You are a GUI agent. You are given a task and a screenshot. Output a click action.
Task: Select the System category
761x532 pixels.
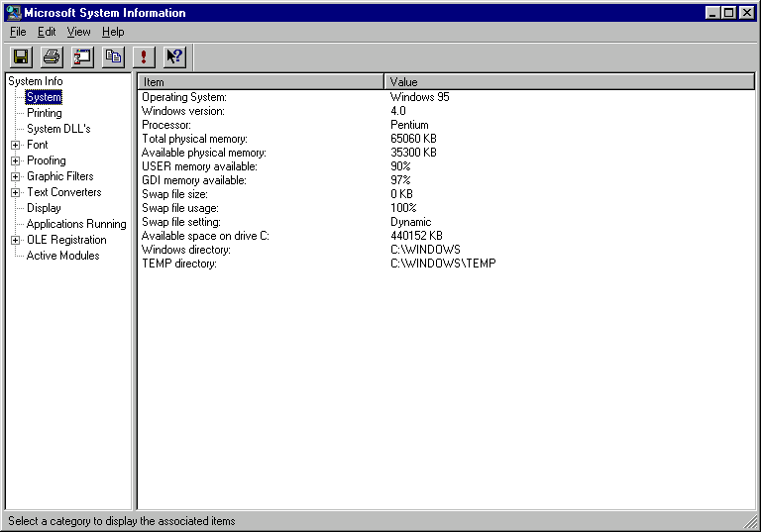[x=44, y=97]
